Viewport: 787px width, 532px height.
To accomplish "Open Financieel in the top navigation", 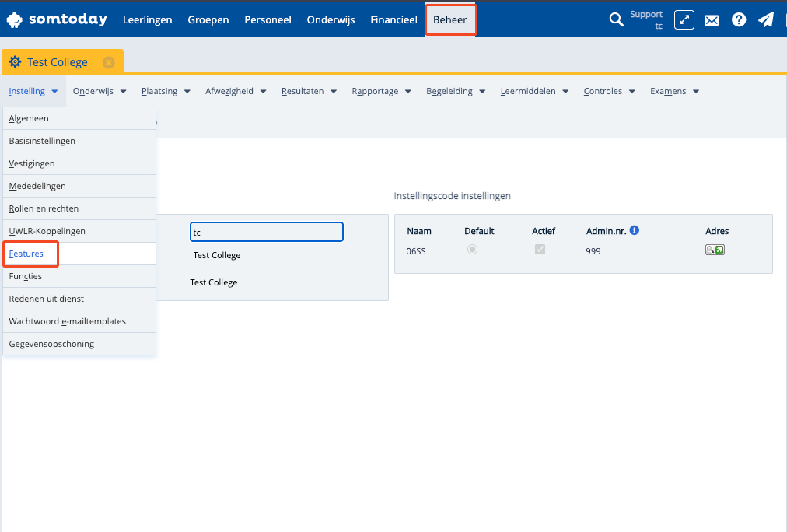I will coord(393,20).
